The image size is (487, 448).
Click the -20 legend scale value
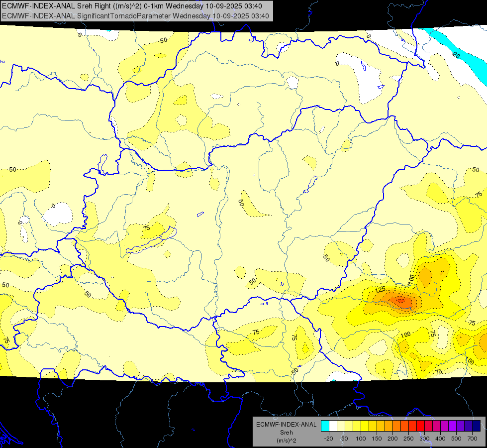(x=329, y=439)
